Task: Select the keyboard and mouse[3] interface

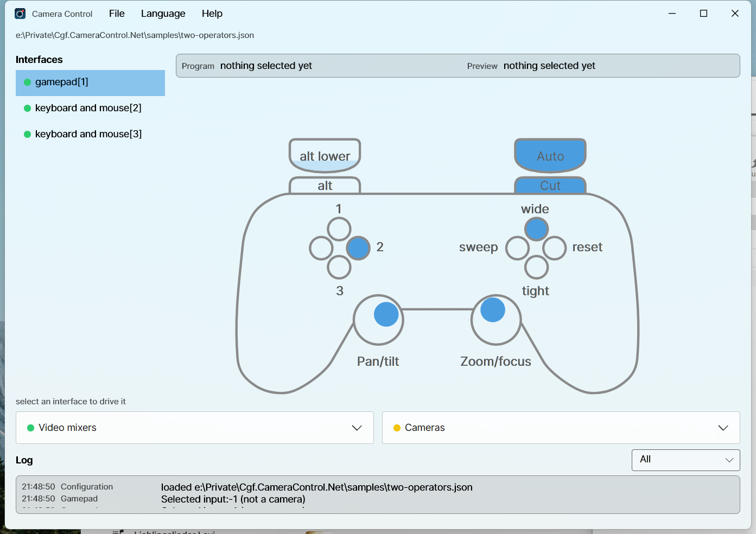Action: [x=90, y=134]
